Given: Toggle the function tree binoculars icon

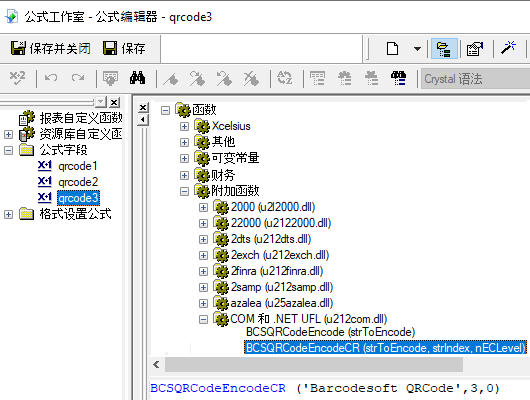Looking at the screenshot, I should pyautogui.click(x=399, y=78).
